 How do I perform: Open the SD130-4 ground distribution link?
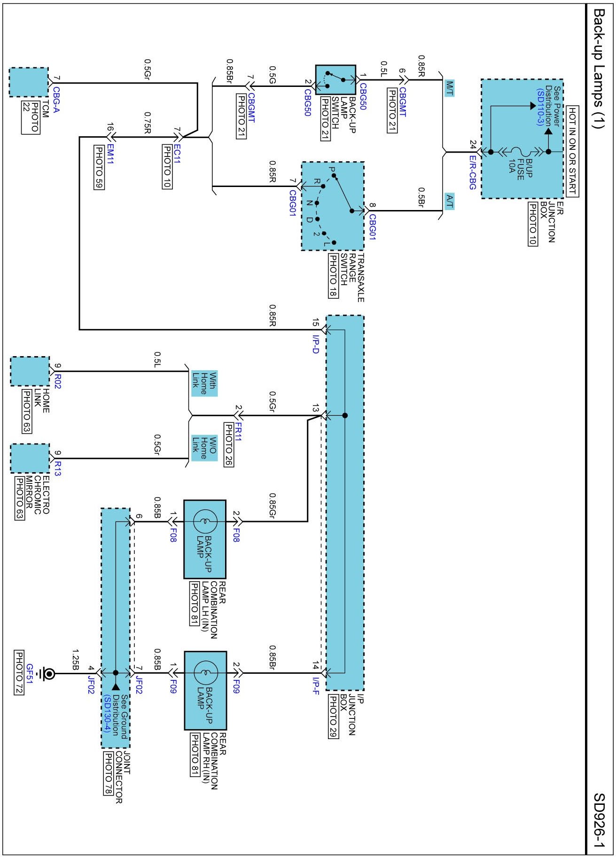pos(107,714)
